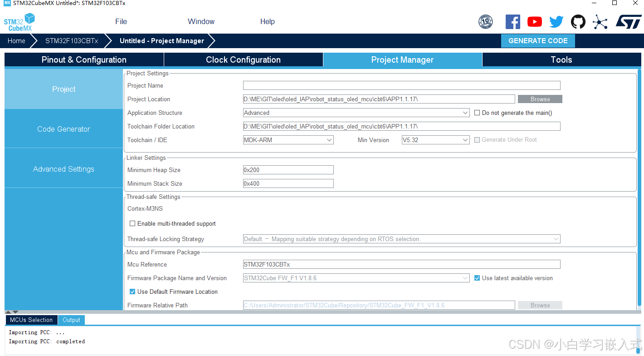
Task: Open the Toolchain / IDE dropdown showing MDK-ARM
Action: pos(288,140)
